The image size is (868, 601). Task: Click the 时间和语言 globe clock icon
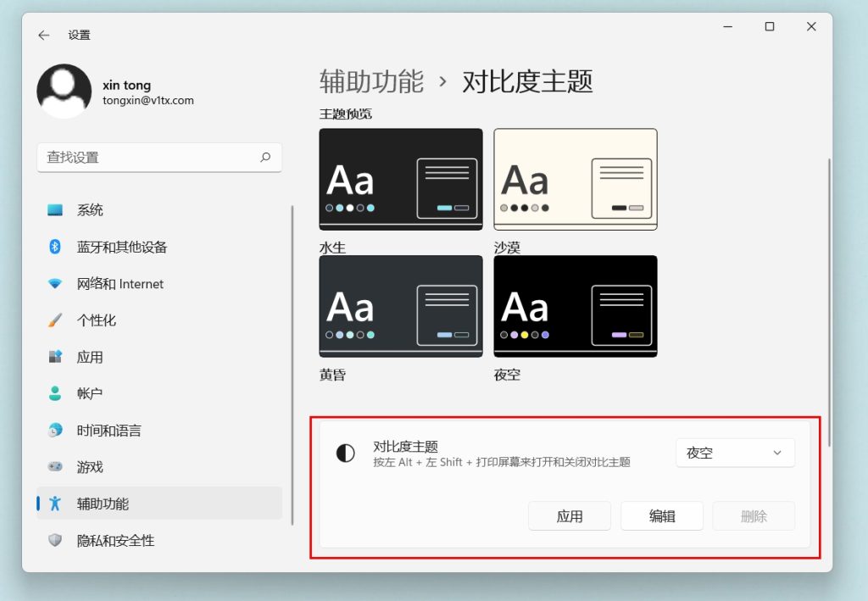(55, 430)
